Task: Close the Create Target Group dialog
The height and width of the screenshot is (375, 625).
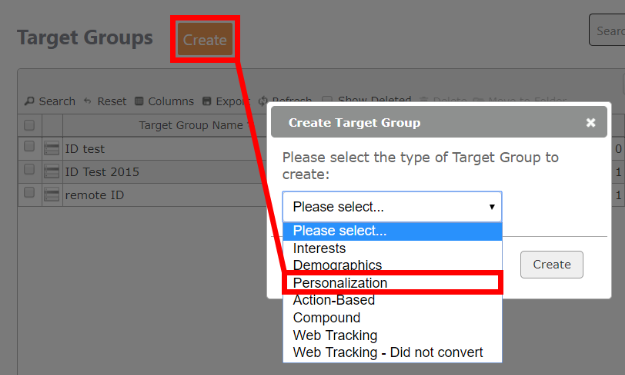Action: click(x=590, y=123)
